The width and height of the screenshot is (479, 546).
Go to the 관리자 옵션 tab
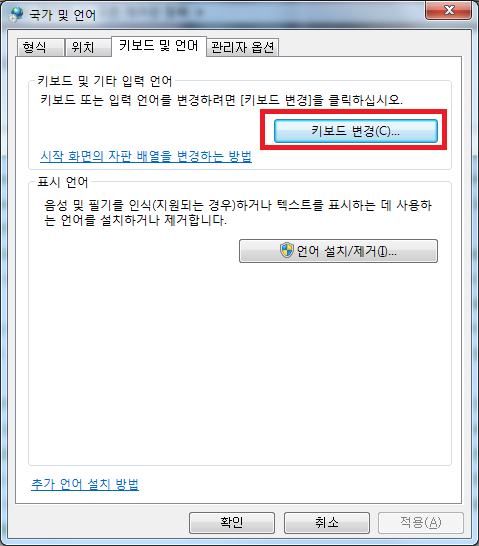243,47
